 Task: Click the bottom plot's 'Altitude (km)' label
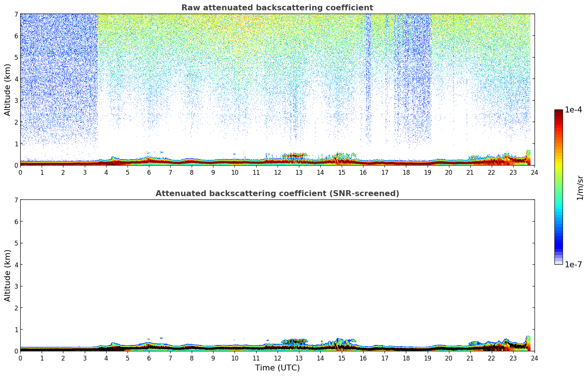click(8, 275)
